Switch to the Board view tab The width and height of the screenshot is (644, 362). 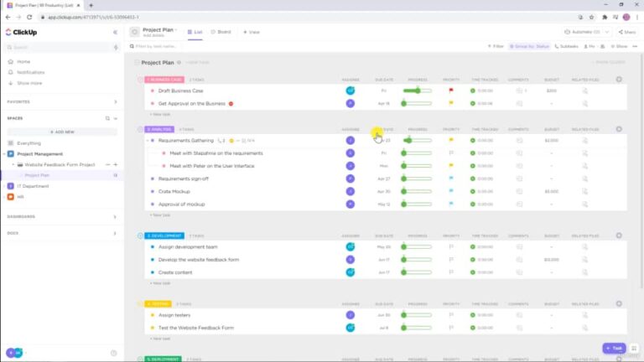click(221, 32)
